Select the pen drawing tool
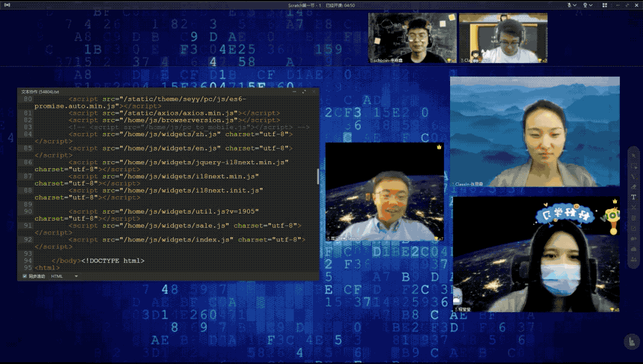643x364 pixels. (x=633, y=177)
